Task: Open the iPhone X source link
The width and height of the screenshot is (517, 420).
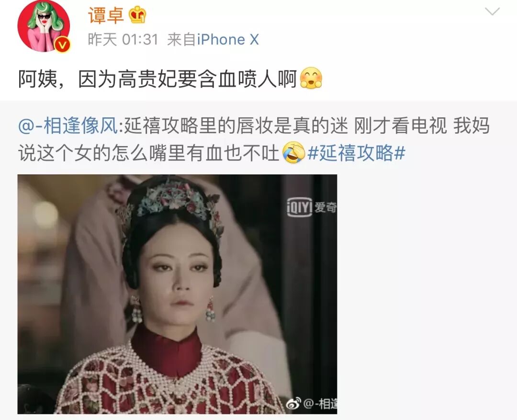Action: point(228,40)
